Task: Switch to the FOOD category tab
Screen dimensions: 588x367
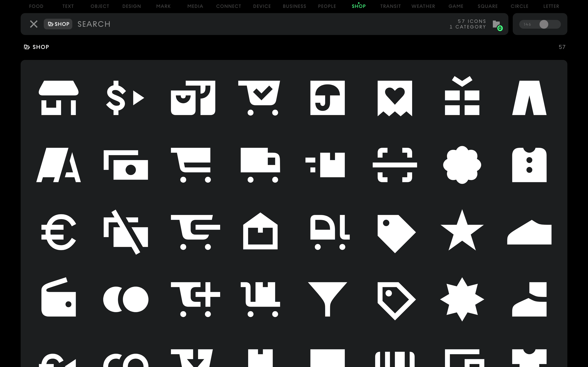Action: tap(36, 6)
